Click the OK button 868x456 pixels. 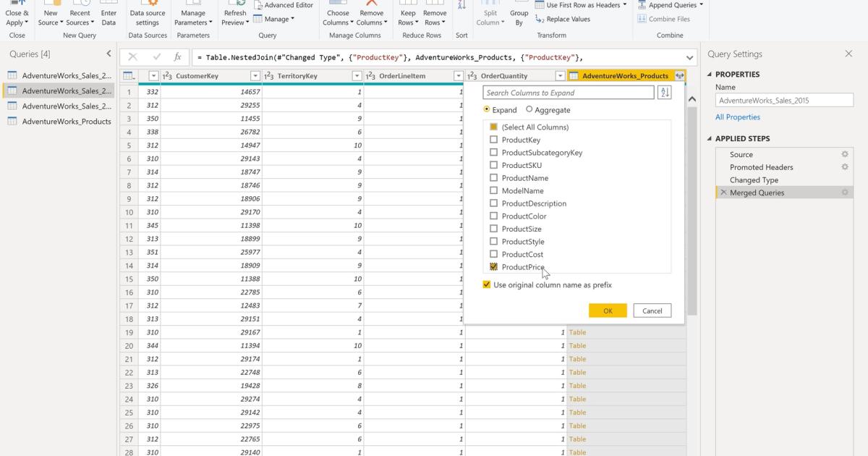(x=608, y=310)
